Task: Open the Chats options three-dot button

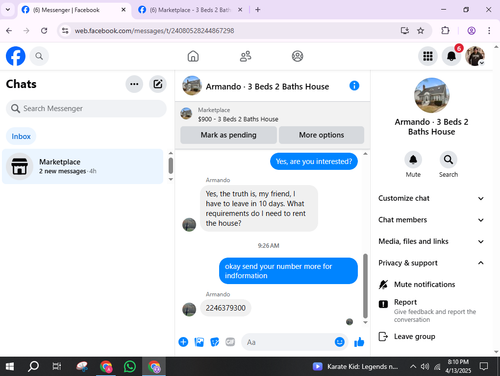Action: [x=134, y=84]
